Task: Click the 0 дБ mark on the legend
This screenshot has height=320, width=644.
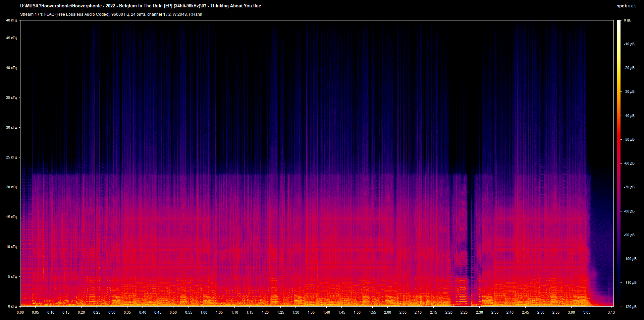Action: [628, 20]
